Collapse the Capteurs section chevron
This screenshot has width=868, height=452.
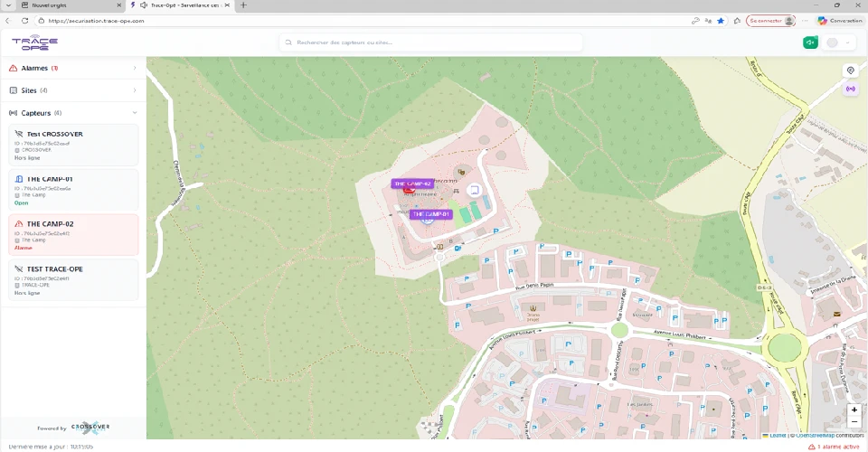pos(135,113)
